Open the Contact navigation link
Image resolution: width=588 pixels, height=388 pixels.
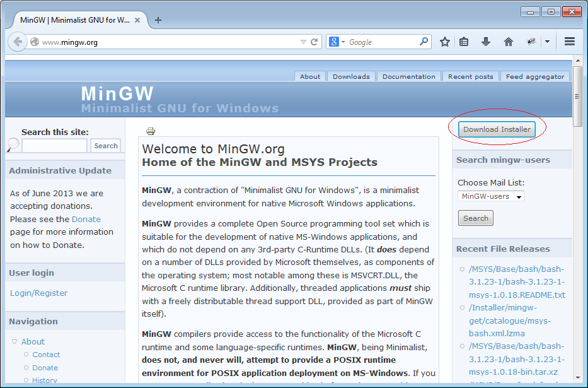coord(46,355)
